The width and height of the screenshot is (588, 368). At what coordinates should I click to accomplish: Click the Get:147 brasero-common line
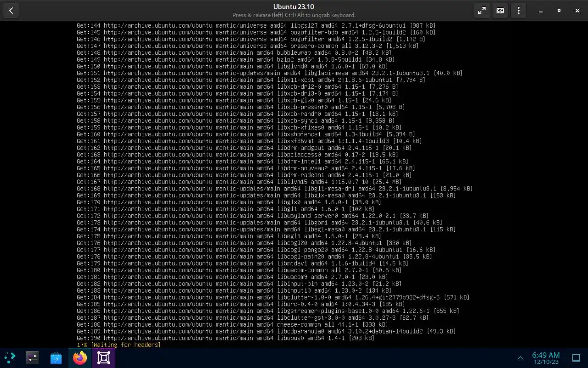click(248, 46)
